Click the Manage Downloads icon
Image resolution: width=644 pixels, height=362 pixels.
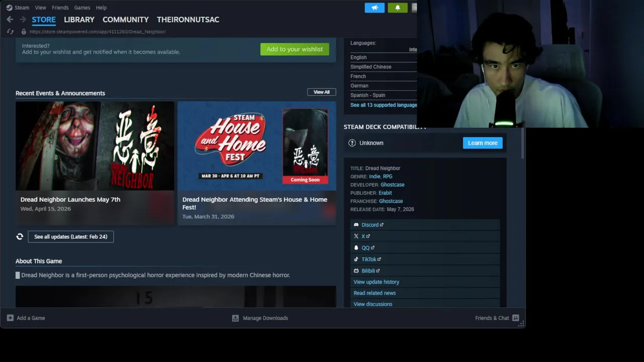(235, 318)
